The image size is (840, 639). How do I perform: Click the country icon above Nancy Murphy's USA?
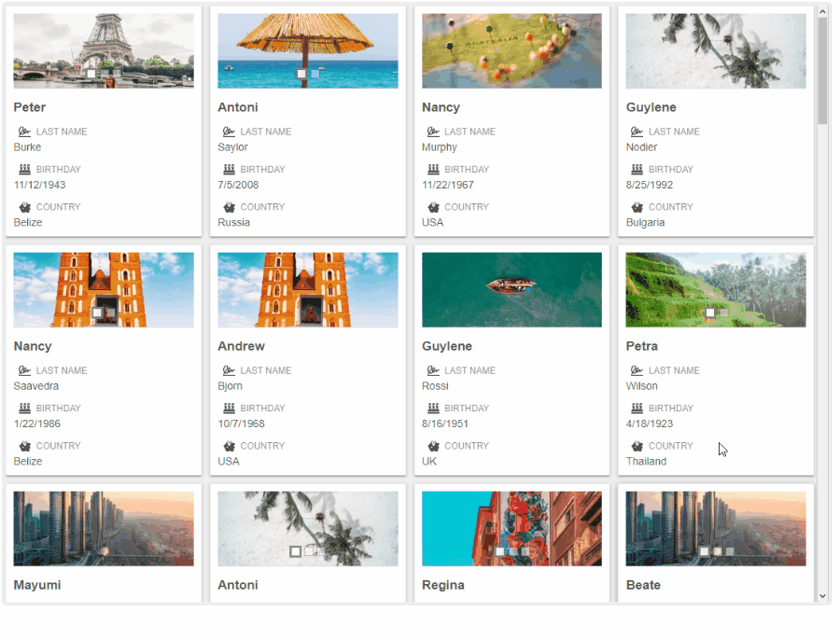[433, 207]
